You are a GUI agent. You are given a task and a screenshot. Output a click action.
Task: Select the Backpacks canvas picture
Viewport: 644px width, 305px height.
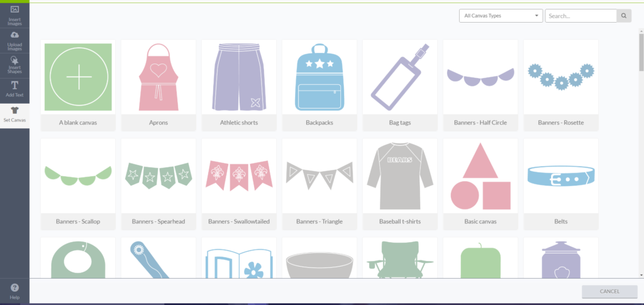[x=319, y=77]
